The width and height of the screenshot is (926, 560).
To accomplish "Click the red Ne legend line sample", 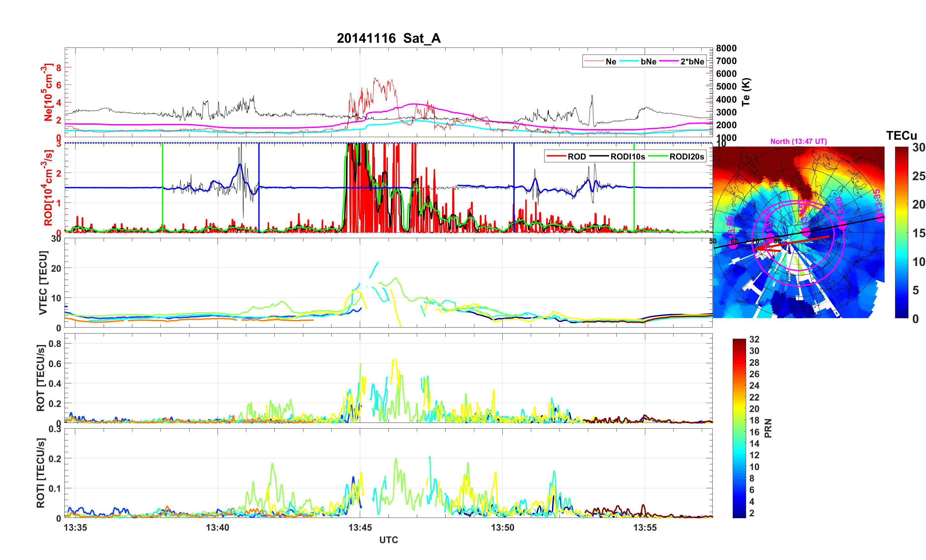I will pyautogui.click(x=594, y=61).
